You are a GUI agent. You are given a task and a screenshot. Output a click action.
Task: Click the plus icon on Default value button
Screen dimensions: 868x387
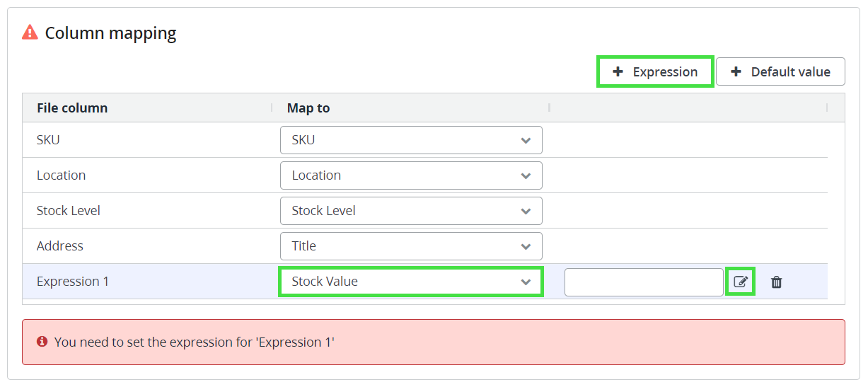click(x=736, y=71)
